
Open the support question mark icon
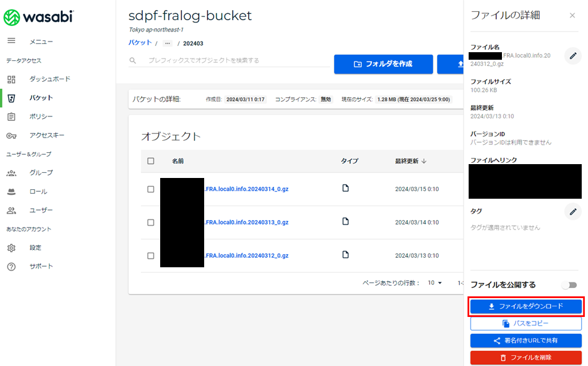tap(11, 267)
